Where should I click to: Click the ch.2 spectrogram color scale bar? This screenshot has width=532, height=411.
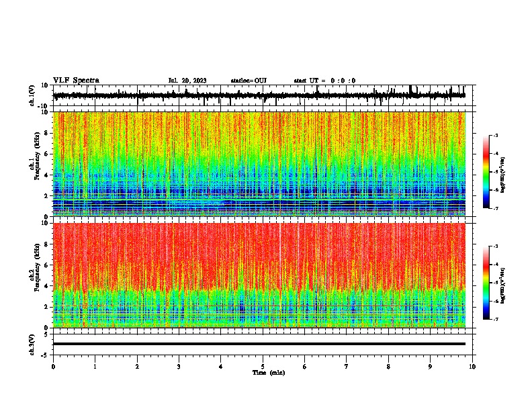(x=486, y=283)
